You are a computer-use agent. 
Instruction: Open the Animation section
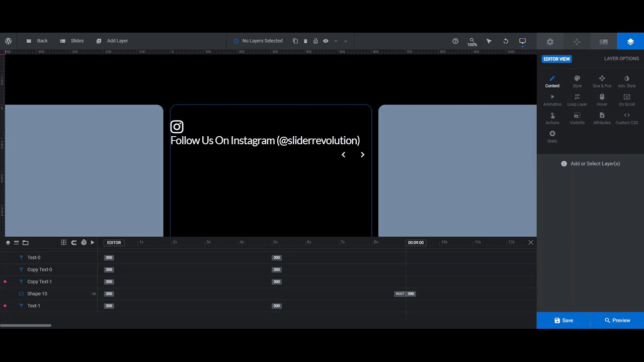(552, 100)
